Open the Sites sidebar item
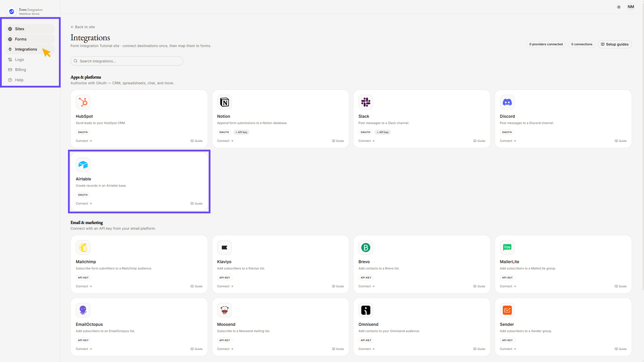The width and height of the screenshot is (644, 362). (31, 29)
